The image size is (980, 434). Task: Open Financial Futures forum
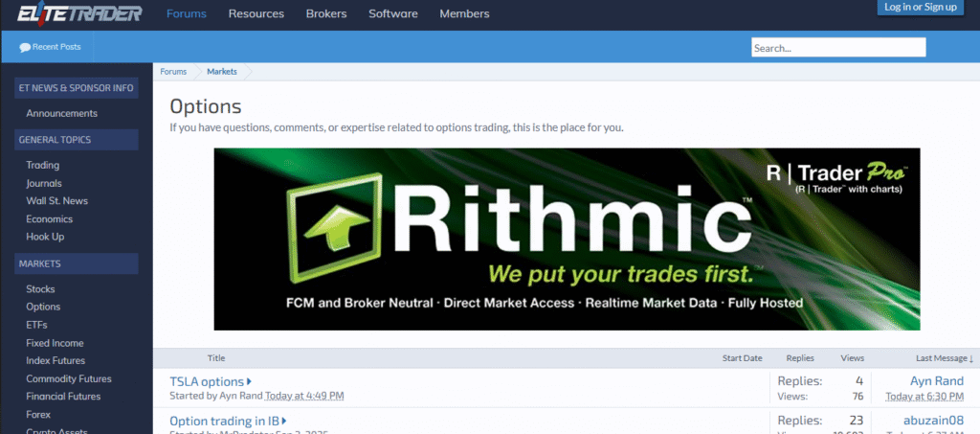point(63,397)
